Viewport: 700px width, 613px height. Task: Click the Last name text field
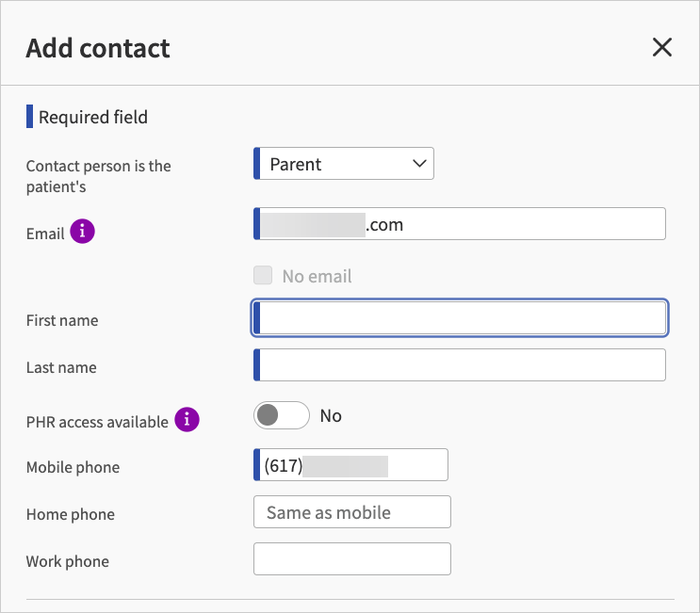coord(462,365)
